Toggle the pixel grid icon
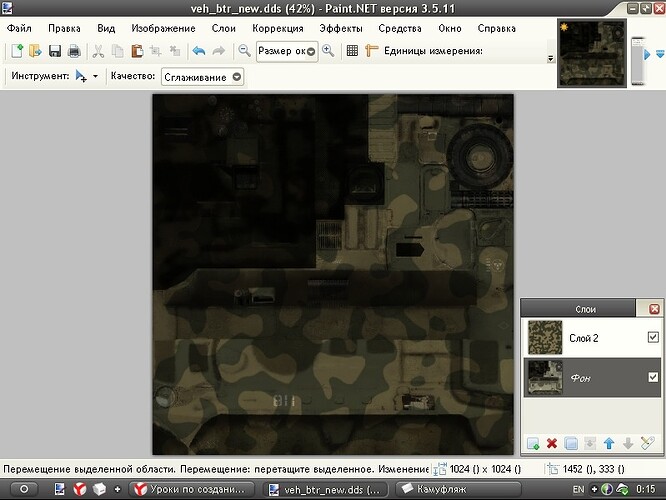The height and width of the screenshot is (500, 666). coord(352,51)
